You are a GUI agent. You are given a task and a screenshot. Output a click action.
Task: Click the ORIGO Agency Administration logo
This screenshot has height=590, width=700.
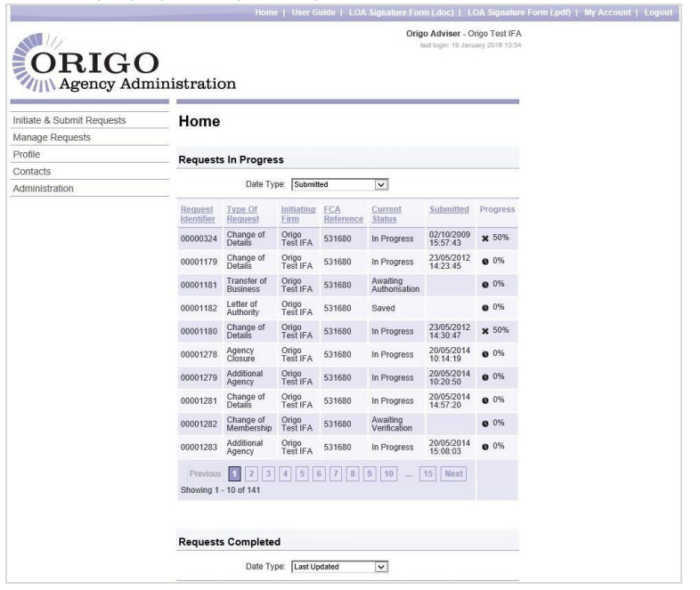coord(124,63)
